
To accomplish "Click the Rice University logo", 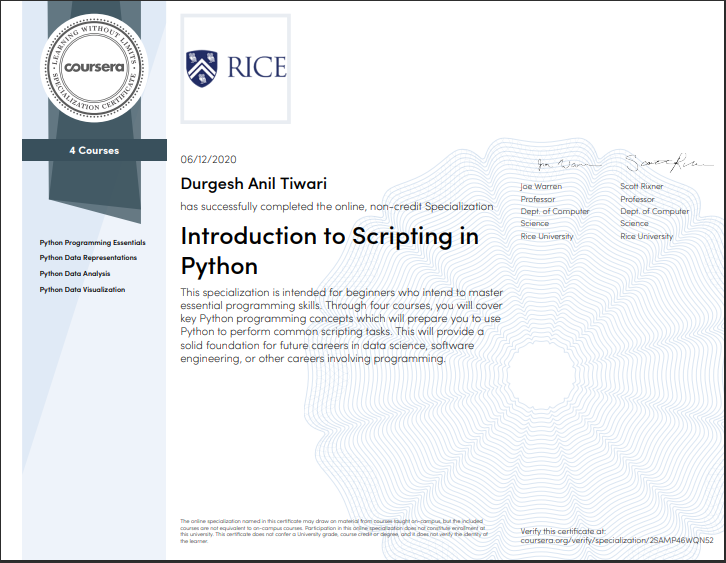I will (x=236, y=69).
